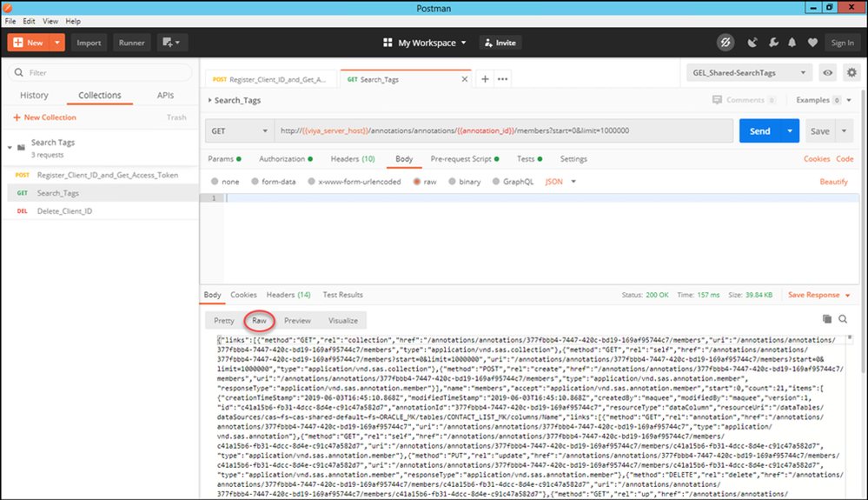Open the Params request tab

(224, 159)
